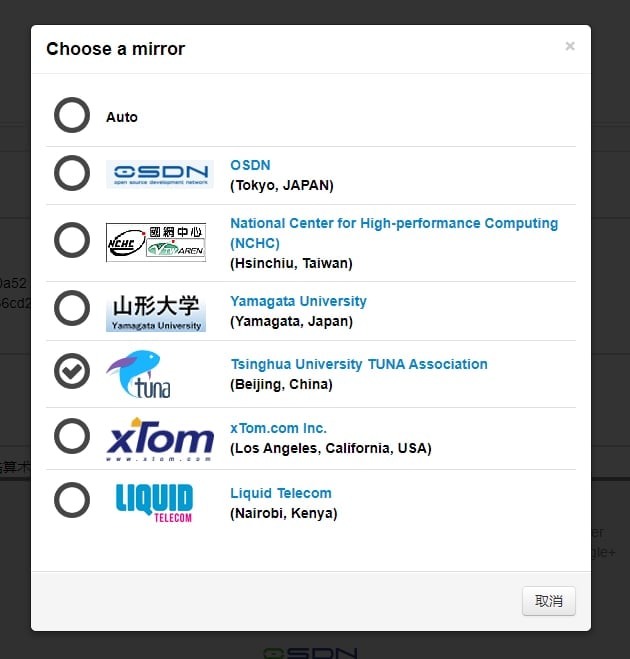Select the Auto mirror radio button
The image size is (630, 659).
72,116
